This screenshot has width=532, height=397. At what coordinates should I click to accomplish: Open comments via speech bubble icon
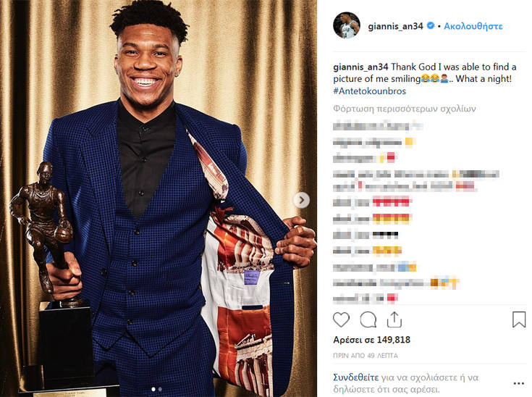click(x=368, y=319)
